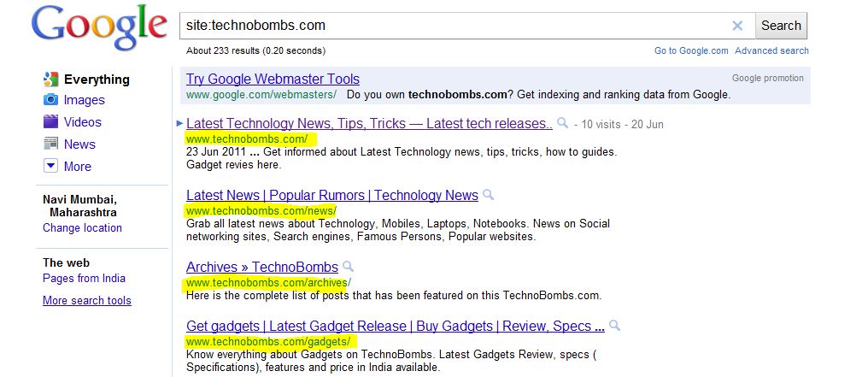Click Google promotion label
Viewport: 868px width, 377px height.
point(768,78)
